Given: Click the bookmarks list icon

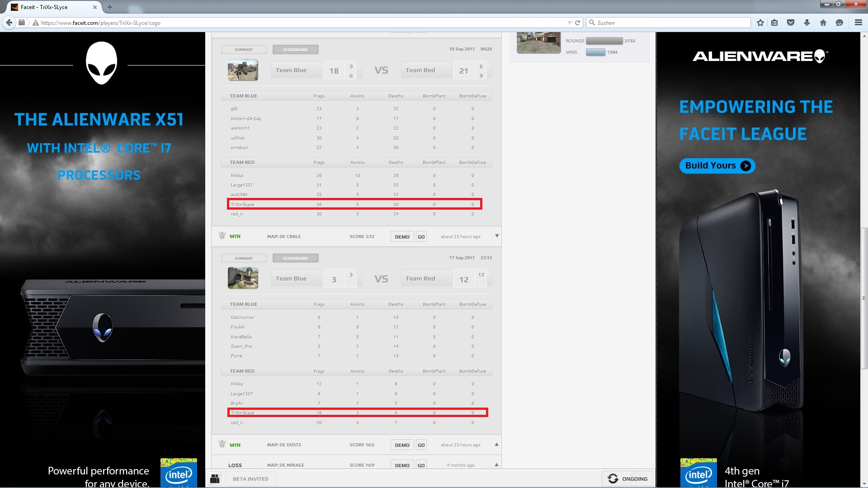Looking at the screenshot, I should [x=774, y=23].
